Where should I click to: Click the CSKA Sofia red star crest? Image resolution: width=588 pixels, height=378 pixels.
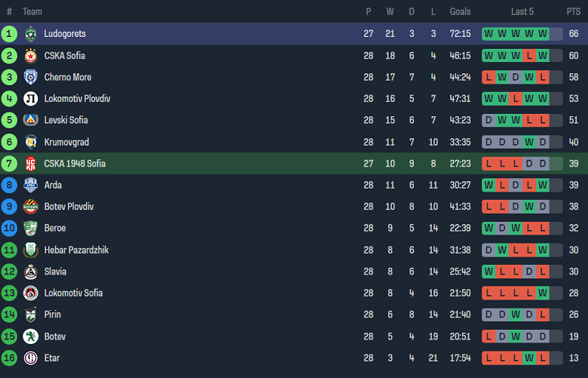click(x=31, y=56)
